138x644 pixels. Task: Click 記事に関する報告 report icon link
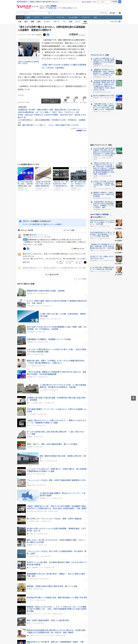24,103
